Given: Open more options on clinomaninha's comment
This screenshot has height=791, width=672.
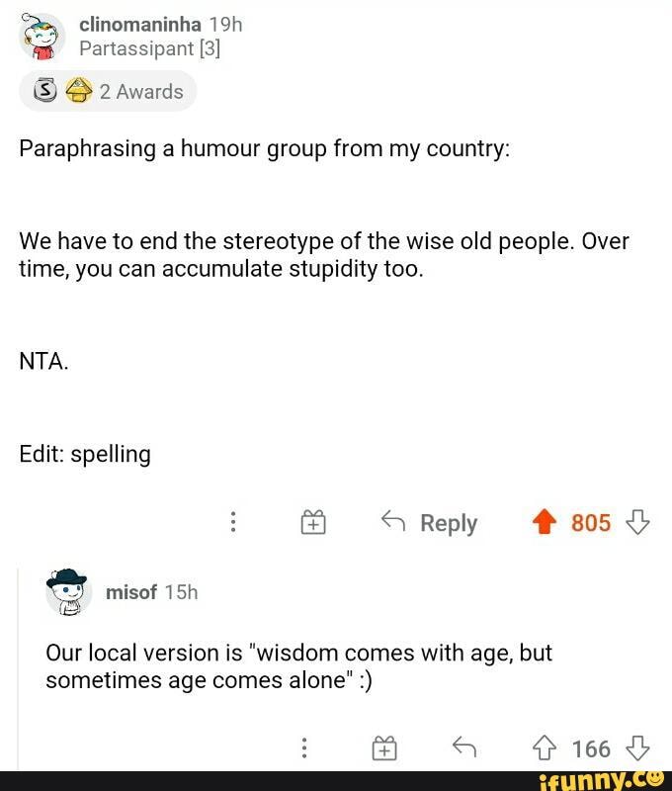Looking at the screenshot, I should tap(233, 522).
